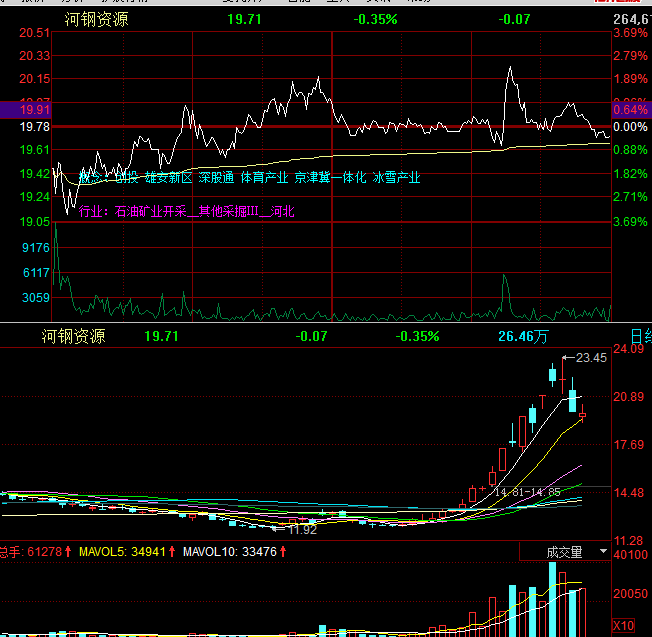Click the 40100 volume axis label

coord(630,555)
